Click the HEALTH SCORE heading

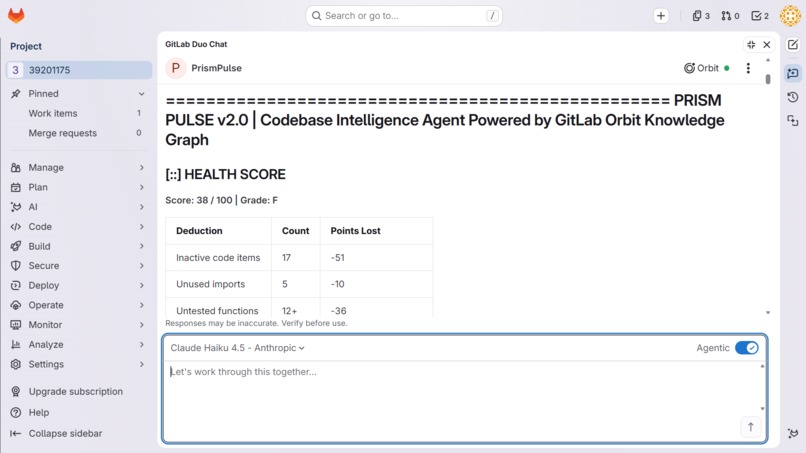point(225,174)
